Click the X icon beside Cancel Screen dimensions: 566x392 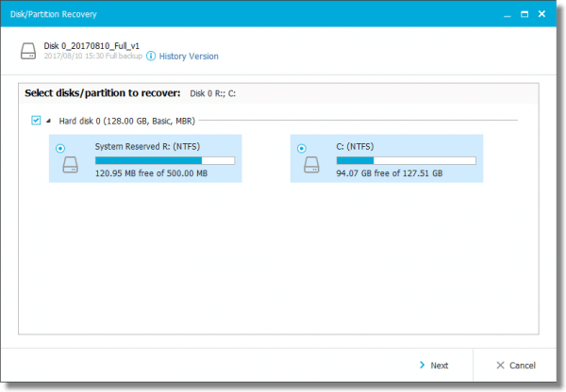point(500,366)
